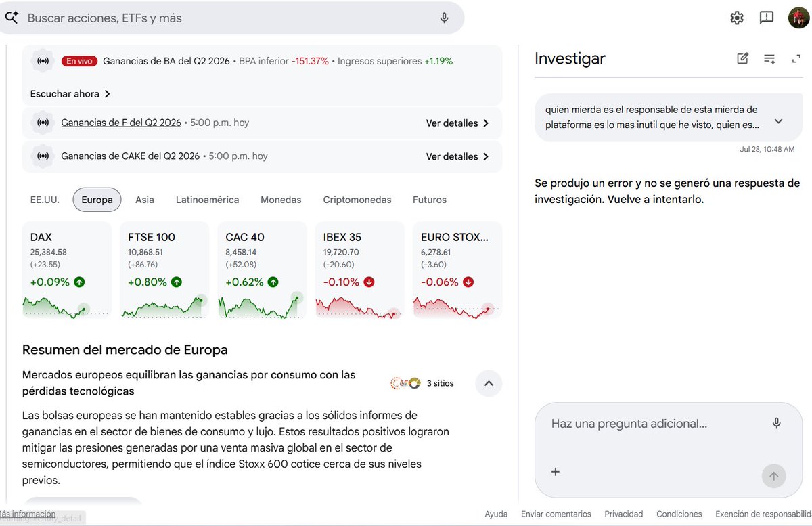Click the 'Jul 28, 10:48 AM' timestamp

767,149
